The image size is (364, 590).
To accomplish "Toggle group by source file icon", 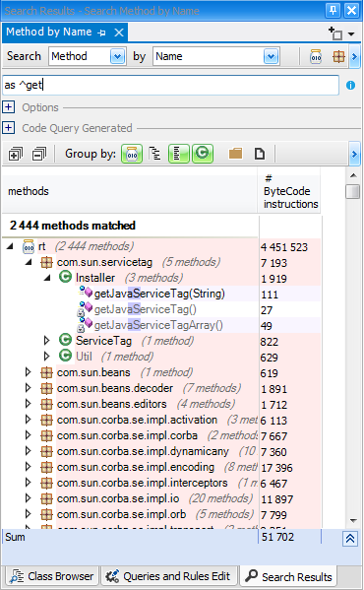I will [260, 154].
